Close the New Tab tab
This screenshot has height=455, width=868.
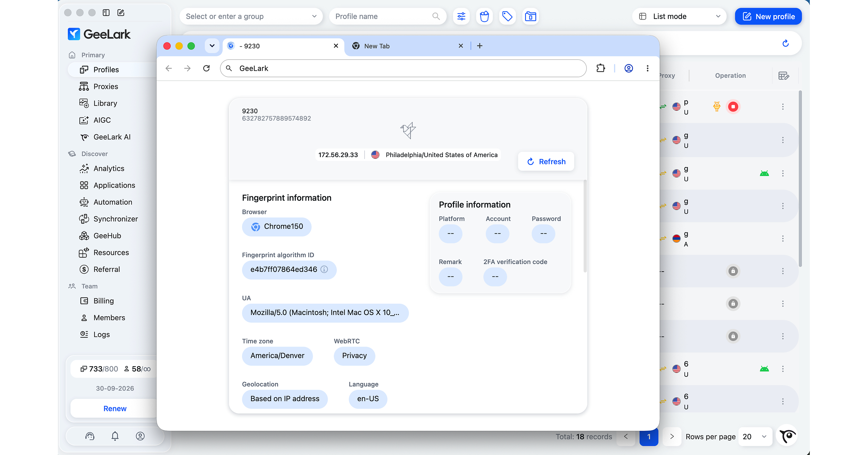[x=461, y=46]
